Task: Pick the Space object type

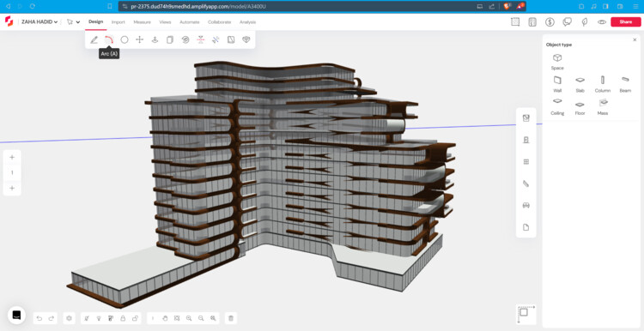Action: click(557, 62)
